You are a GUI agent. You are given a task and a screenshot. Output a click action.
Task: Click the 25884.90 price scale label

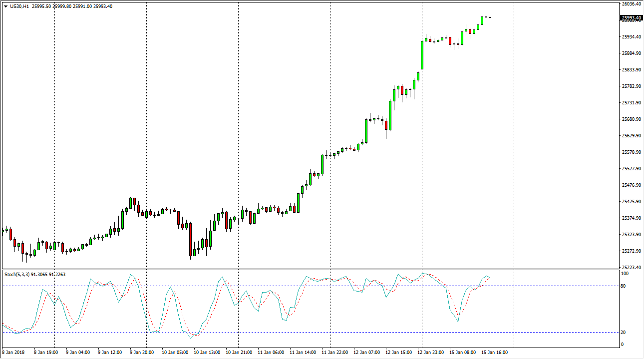pos(631,53)
